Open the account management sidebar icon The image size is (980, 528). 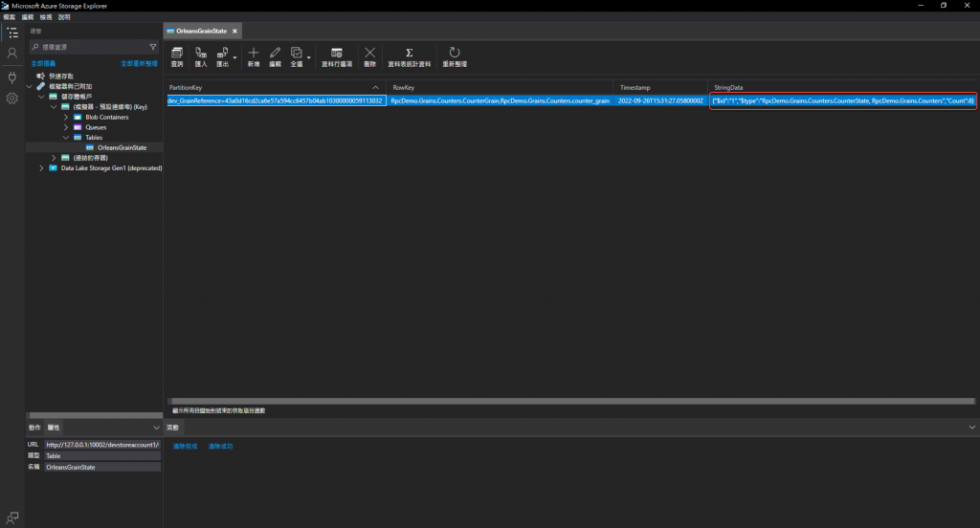coord(11,54)
